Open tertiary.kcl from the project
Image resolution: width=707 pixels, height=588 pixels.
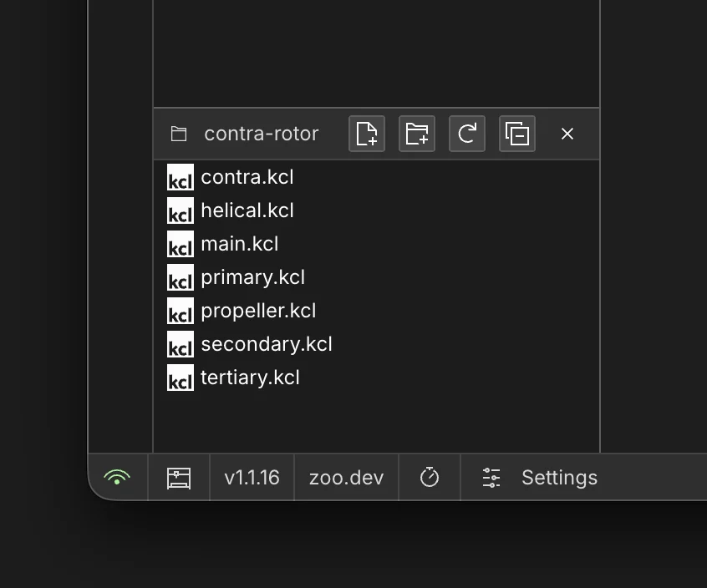[250, 378]
